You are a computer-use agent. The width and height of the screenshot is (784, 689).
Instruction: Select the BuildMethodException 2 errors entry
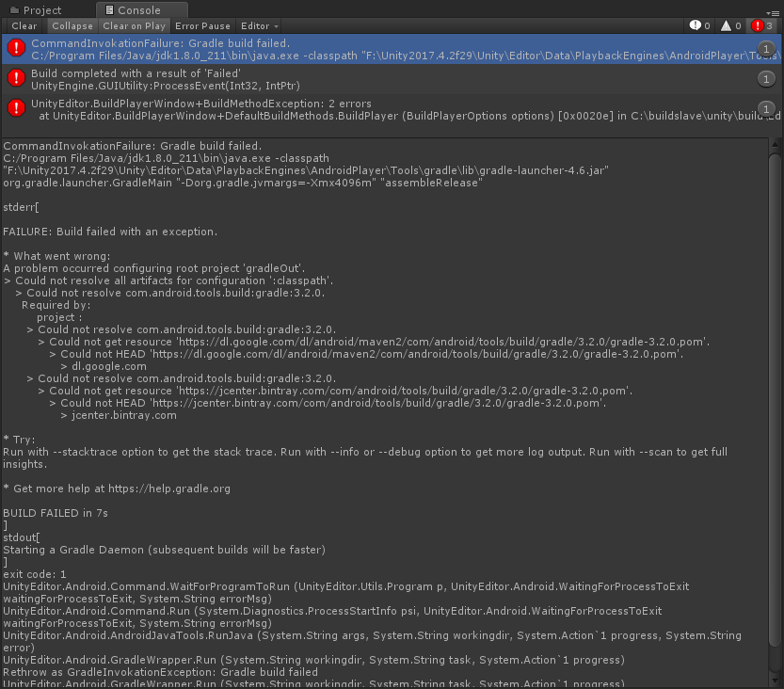pos(391,109)
